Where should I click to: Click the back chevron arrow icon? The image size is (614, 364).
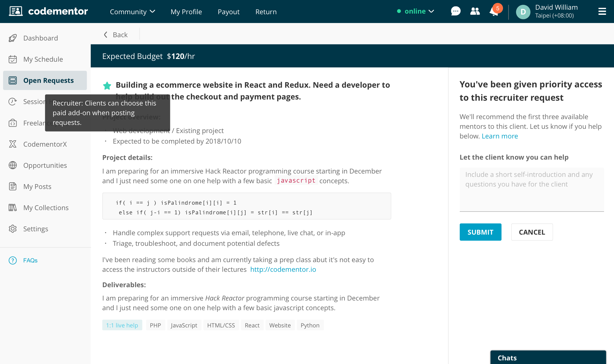pos(106,34)
